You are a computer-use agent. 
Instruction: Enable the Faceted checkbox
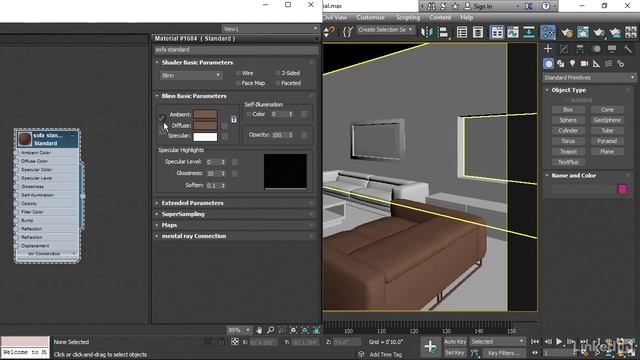[x=278, y=83]
